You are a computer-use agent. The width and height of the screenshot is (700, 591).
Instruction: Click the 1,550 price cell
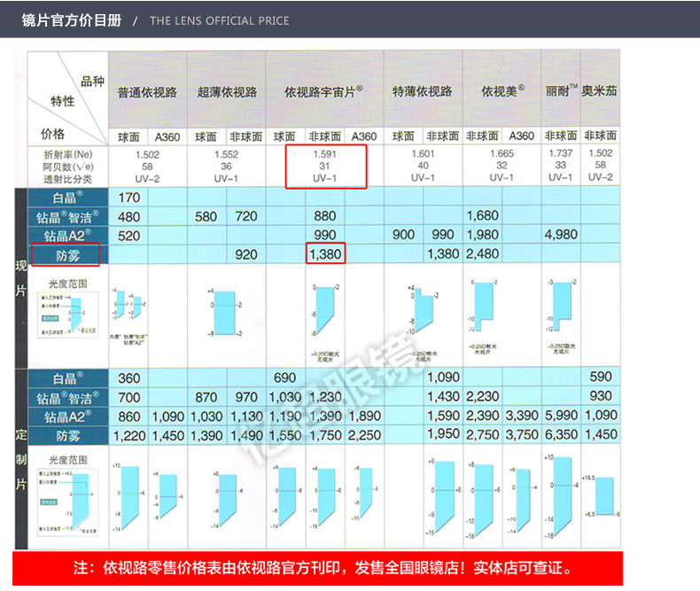click(x=284, y=436)
